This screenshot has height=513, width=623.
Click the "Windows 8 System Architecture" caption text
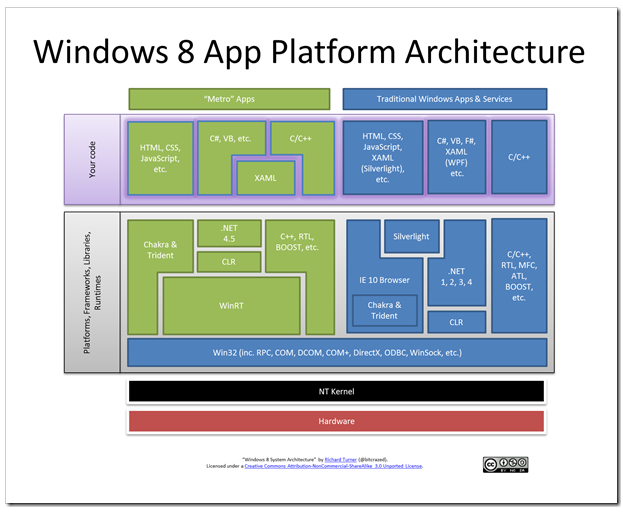coord(278,459)
